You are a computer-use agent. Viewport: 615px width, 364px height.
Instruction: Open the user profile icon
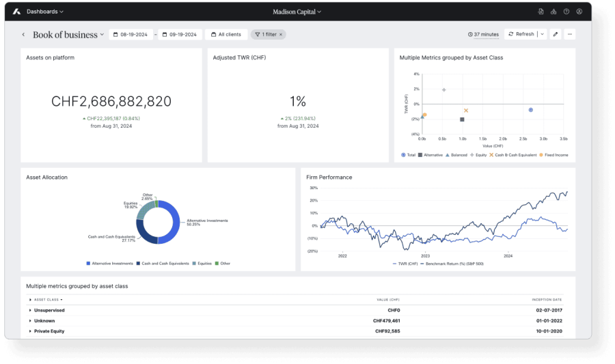[x=579, y=12]
